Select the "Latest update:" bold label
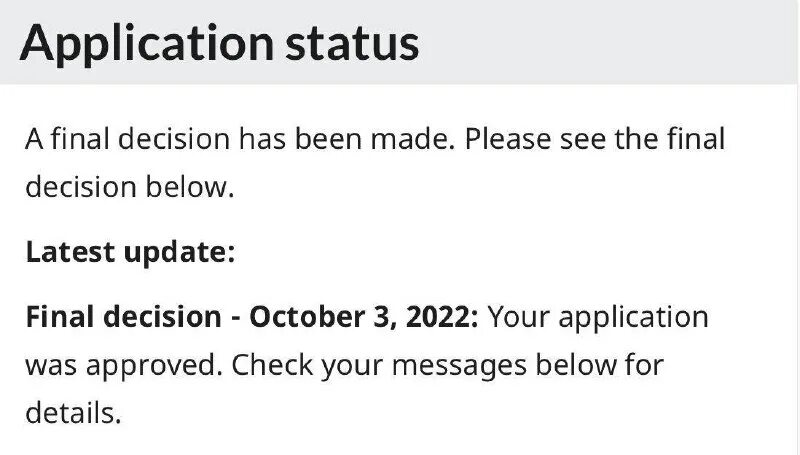Image resolution: width=800 pixels, height=455 pixels. [129, 252]
